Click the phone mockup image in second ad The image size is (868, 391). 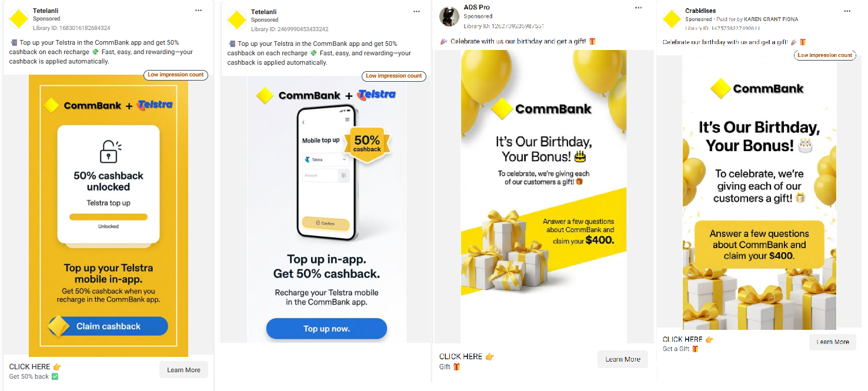pos(327,173)
